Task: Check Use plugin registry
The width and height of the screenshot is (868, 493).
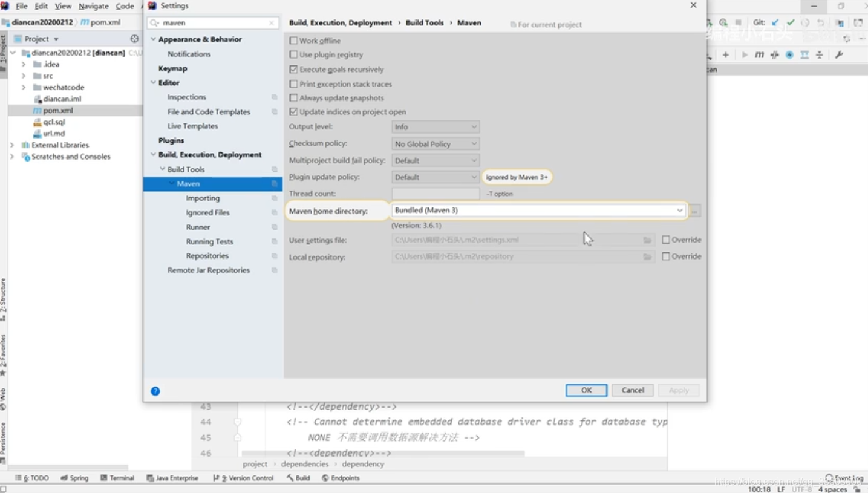Action: pyautogui.click(x=293, y=54)
